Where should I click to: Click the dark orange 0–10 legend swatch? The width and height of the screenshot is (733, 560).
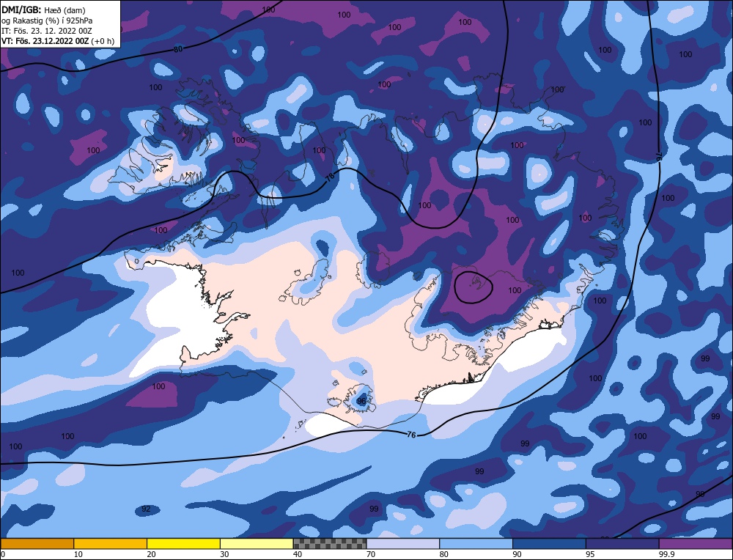pyautogui.click(x=37, y=544)
